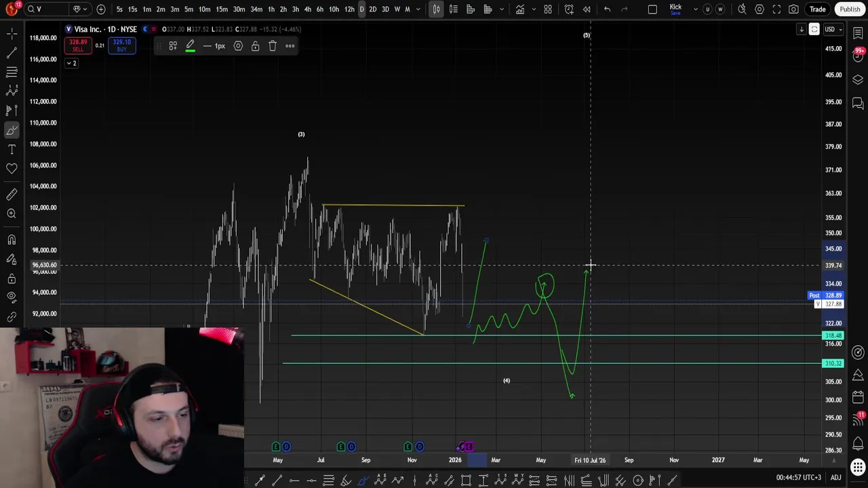Open drawing settings in floating toolbar

238,46
